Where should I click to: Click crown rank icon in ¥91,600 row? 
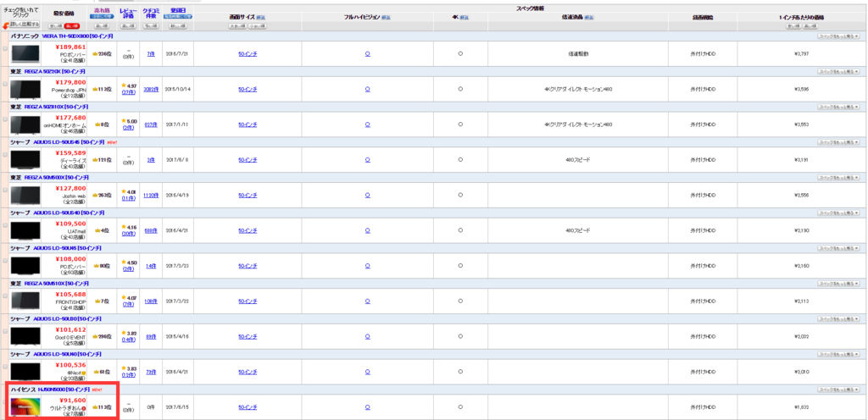pos(95,407)
